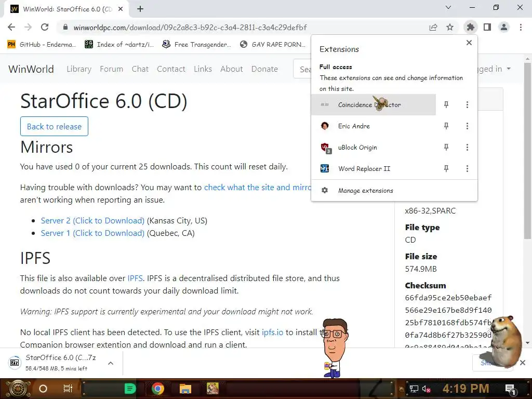Open more options for uBlock Origin
The height and width of the screenshot is (399, 532).
(467, 147)
